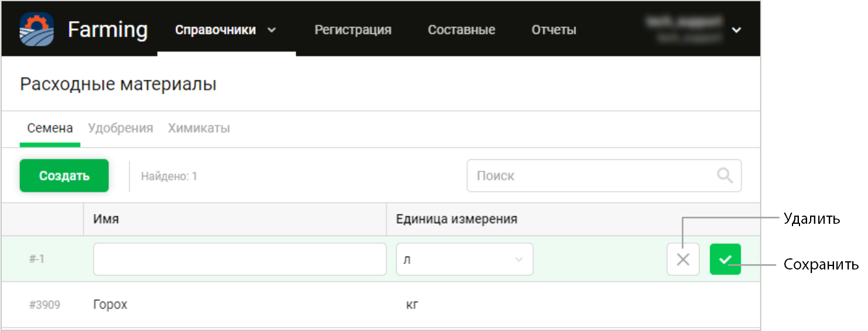Viewport: 868px width, 331px height.
Task: Click the Найдено: 1 counter
Action: (x=169, y=176)
